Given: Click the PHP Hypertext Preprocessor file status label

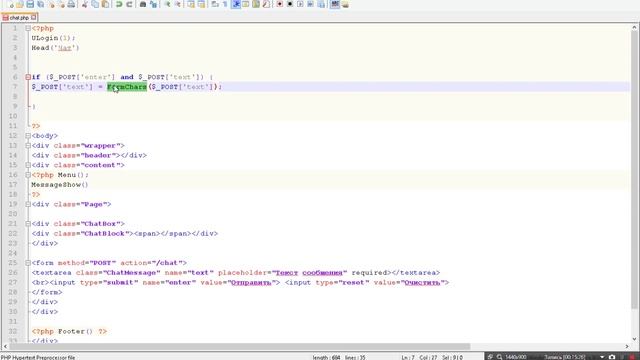Looking at the screenshot, I should coord(38,358).
